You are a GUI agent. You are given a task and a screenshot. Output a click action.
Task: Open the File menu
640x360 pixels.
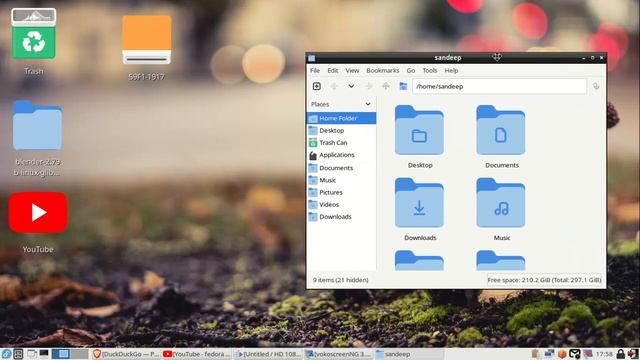pyautogui.click(x=315, y=70)
